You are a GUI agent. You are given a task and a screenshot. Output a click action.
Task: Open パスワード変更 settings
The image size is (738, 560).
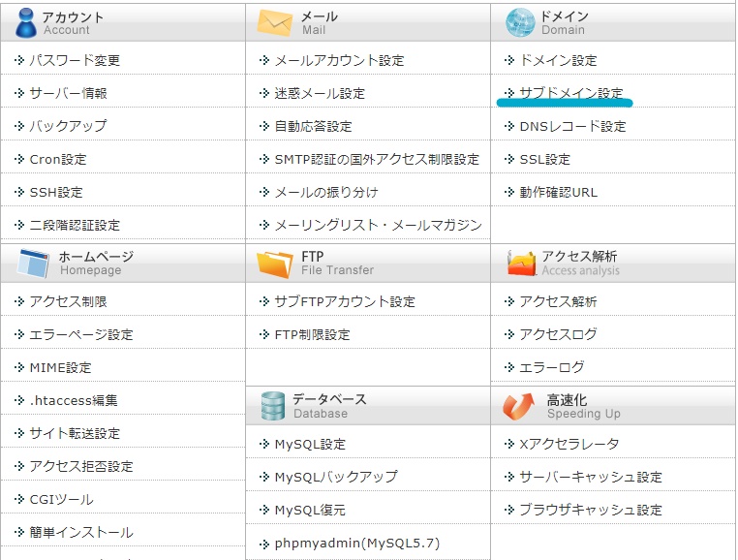pyautogui.click(x=75, y=60)
